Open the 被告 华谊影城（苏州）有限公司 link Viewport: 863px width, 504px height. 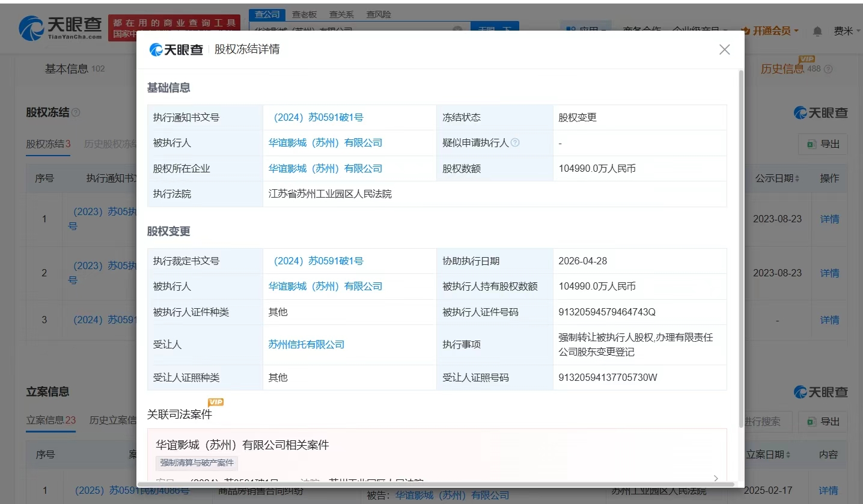coord(452,496)
